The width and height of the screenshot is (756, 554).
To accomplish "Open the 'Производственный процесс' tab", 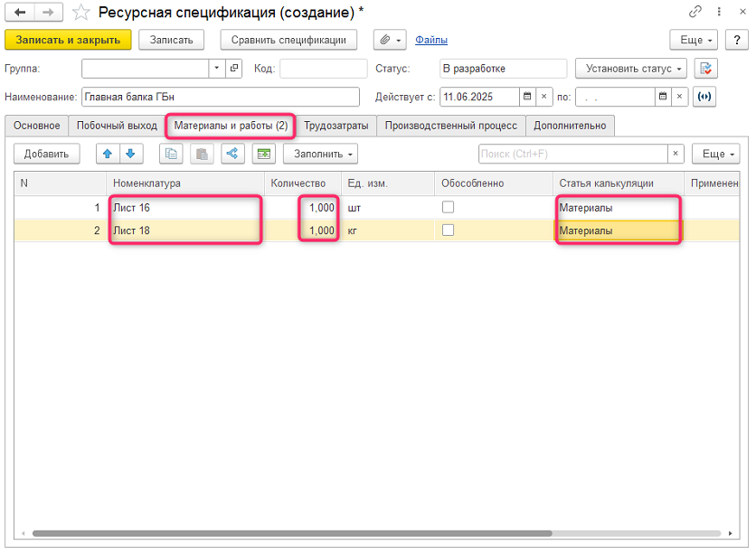I will [x=450, y=126].
